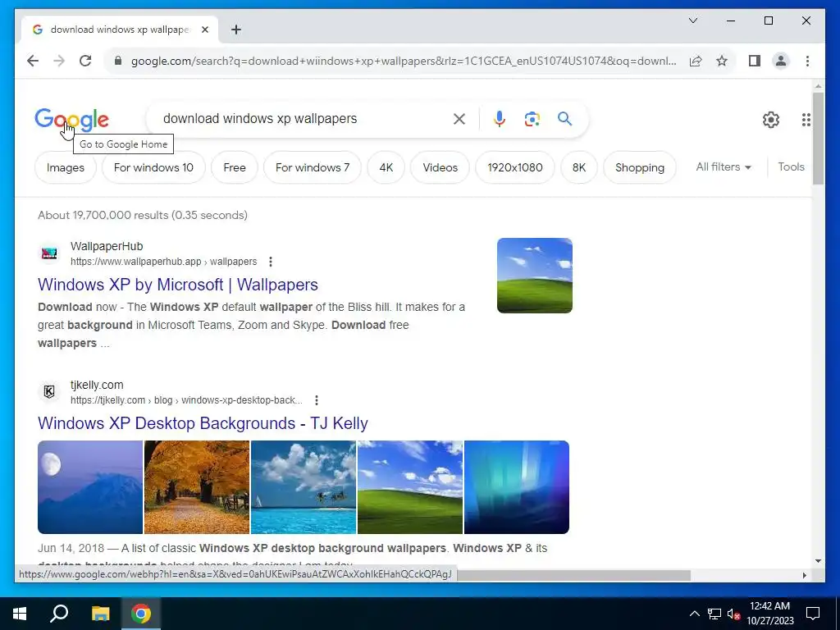The height and width of the screenshot is (630, 840).
Task: Click the magnifier search button
Action: [x=564, y=119]
